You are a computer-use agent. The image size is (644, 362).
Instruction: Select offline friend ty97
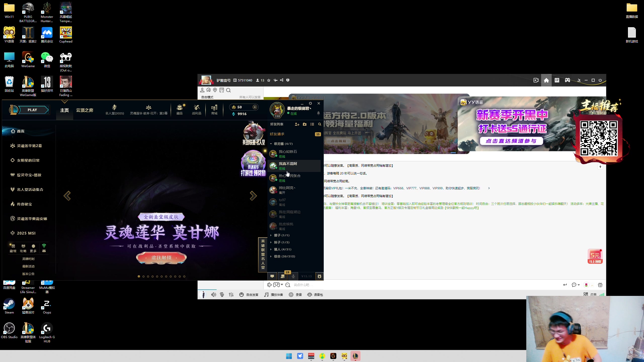coord(294,202)
